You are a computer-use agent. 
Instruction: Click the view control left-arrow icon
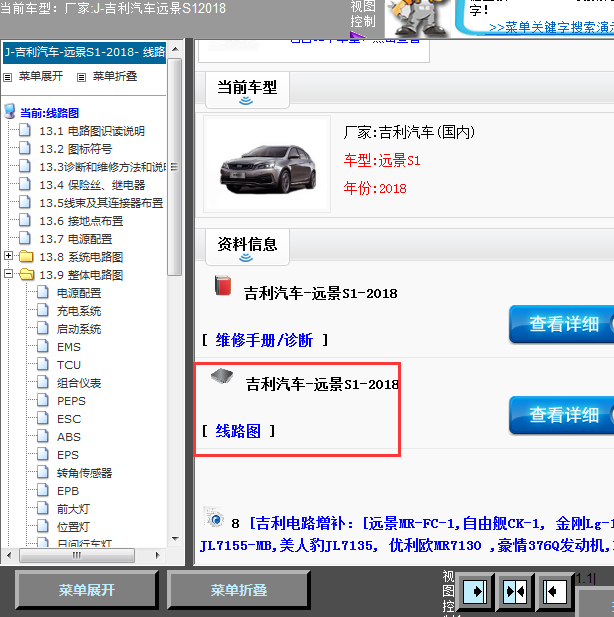[555, 591]
